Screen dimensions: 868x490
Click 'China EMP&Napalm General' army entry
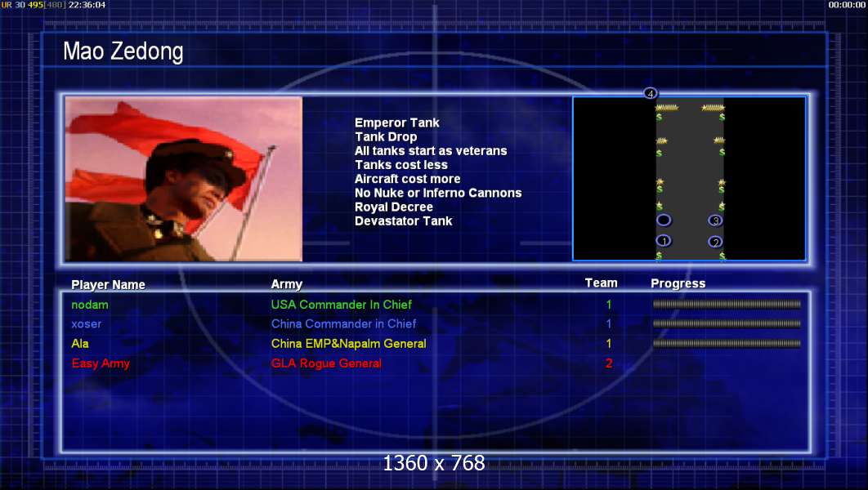tap(348, 344)
